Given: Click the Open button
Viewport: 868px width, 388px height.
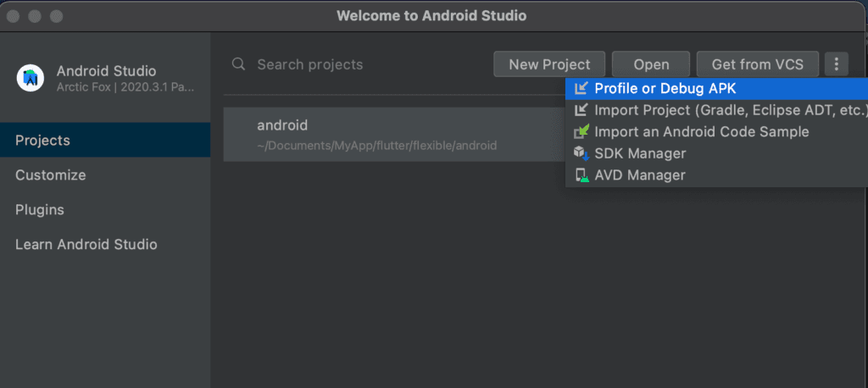Looking at the screenshot, I should tap(651, 64).
